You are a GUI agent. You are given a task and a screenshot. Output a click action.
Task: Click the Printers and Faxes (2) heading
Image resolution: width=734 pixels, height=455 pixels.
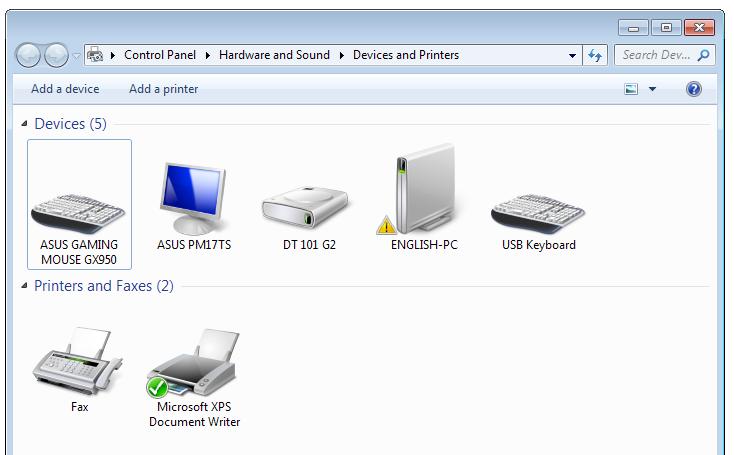104,286
